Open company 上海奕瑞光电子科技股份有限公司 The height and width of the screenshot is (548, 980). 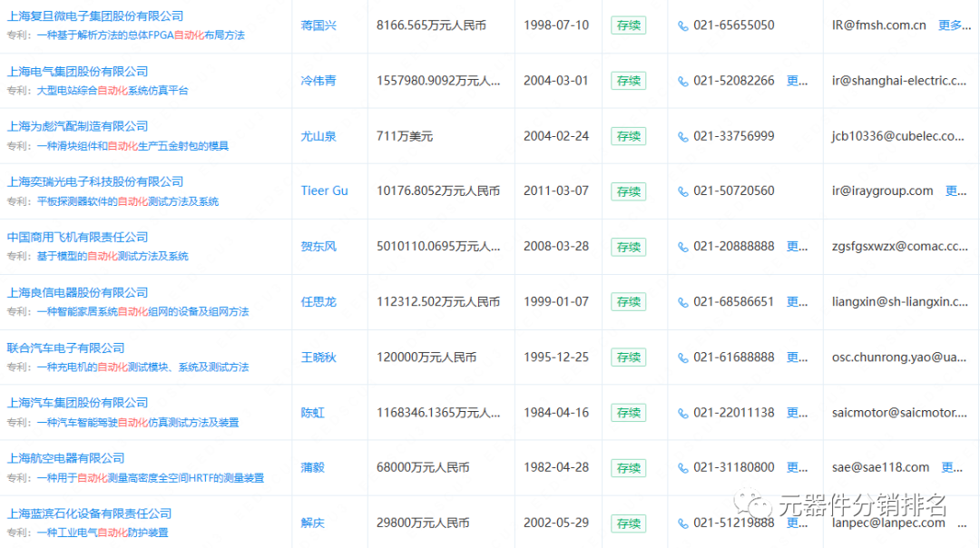tap(95, 181)
